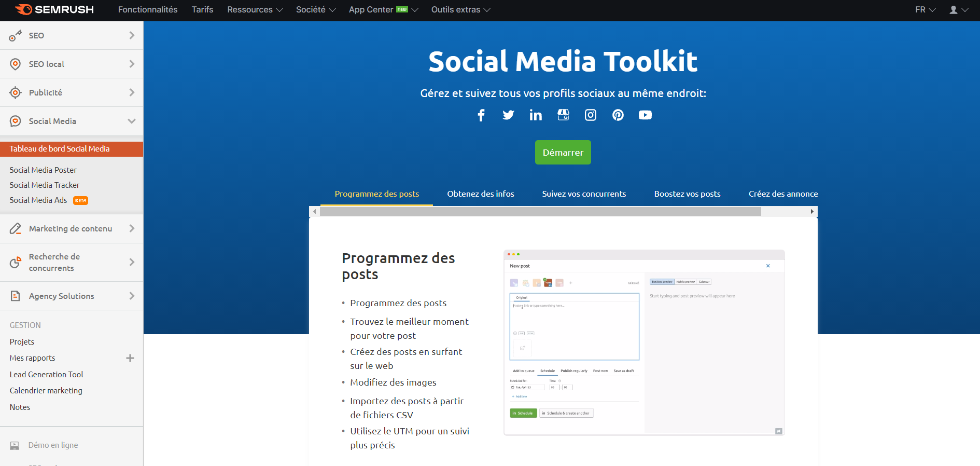Add a report with the plus icon
The image size is (980, 466).
click(130, 358)
